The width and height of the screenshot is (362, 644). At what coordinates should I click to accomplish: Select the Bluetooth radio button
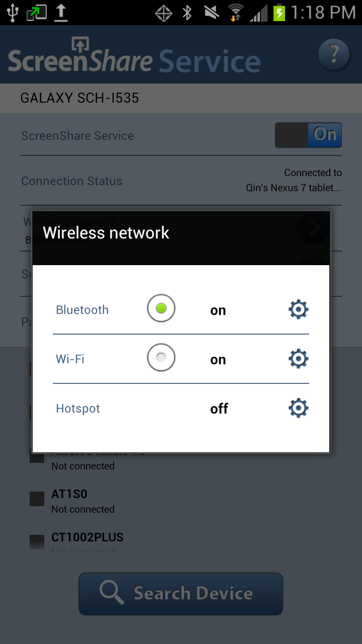coord(160,308)
